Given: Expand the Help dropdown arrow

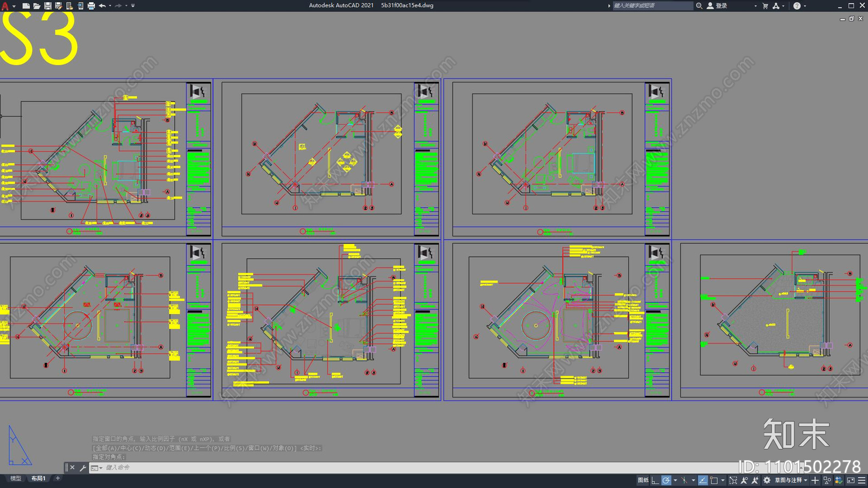Looking at the screenshot, I should pos(805,6).
